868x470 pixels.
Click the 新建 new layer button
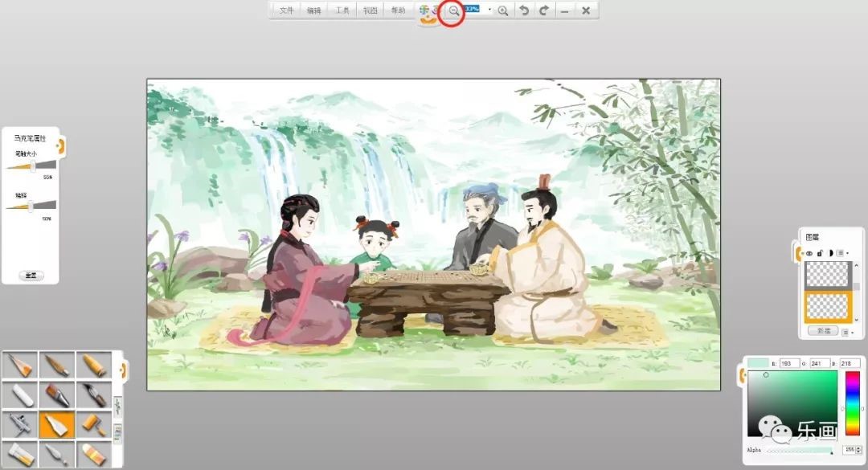[822, 331]
